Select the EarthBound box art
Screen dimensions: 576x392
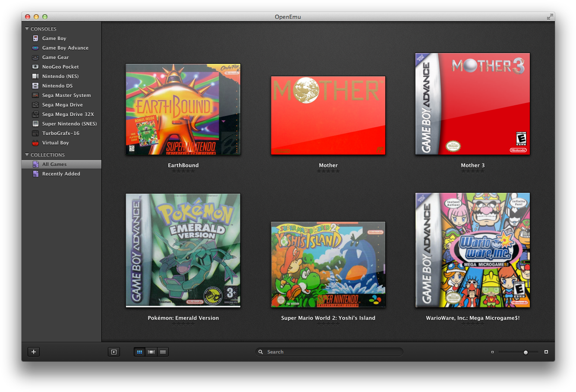[183, 109]
